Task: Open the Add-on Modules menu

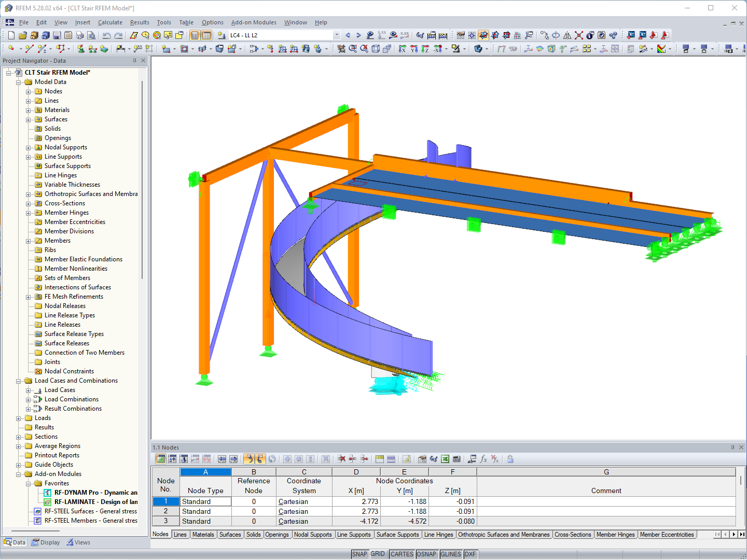Action: 254,22
